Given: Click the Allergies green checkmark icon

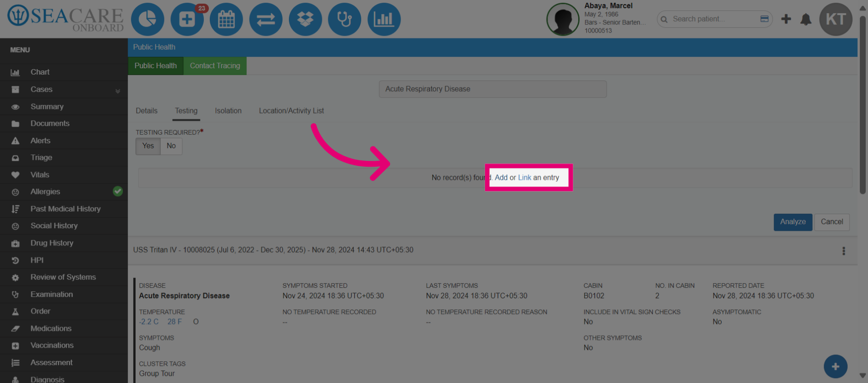Looking at the screenshot, I should click(x=118, y=191).
